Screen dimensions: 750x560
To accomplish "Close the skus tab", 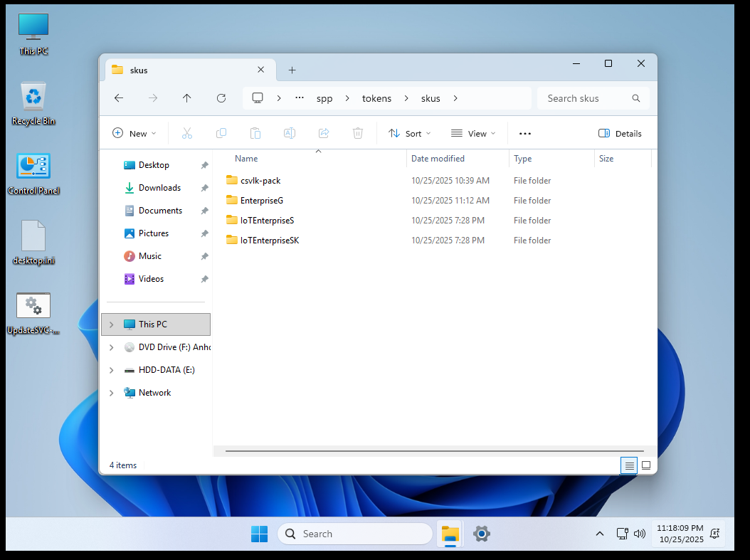I will 260,70.
